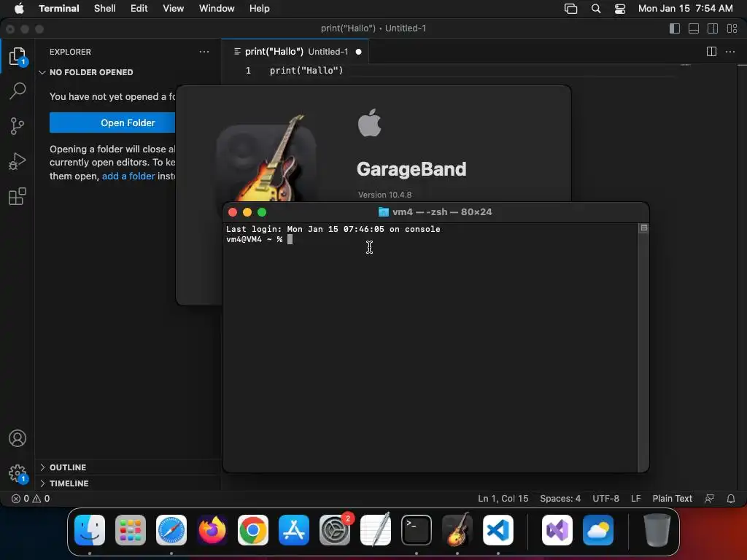The image size is (747, 560).
Task: Change indentation via Spaces: 4
Action: 560,499
